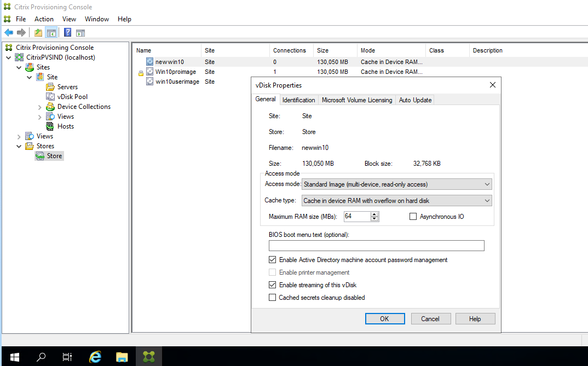Open the Windows Start button
Screen dimensions: 588x366
pyautogui.click(x=15, y=357)
